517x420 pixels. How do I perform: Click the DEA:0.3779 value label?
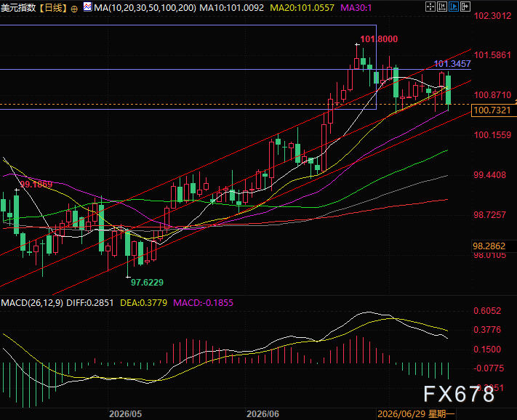pyautogui.click(x=144, y=303)
